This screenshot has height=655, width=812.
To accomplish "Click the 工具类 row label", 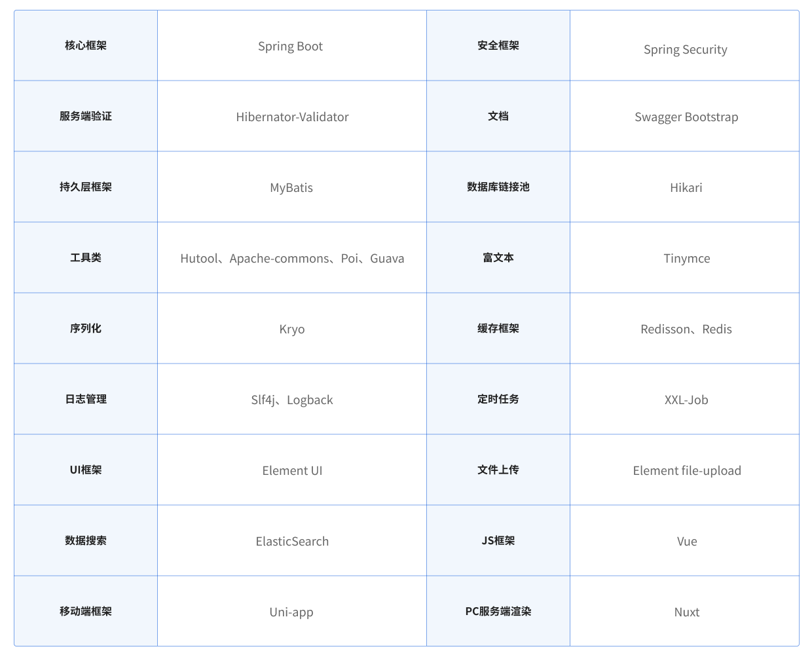I will click(x=85, y=257).
